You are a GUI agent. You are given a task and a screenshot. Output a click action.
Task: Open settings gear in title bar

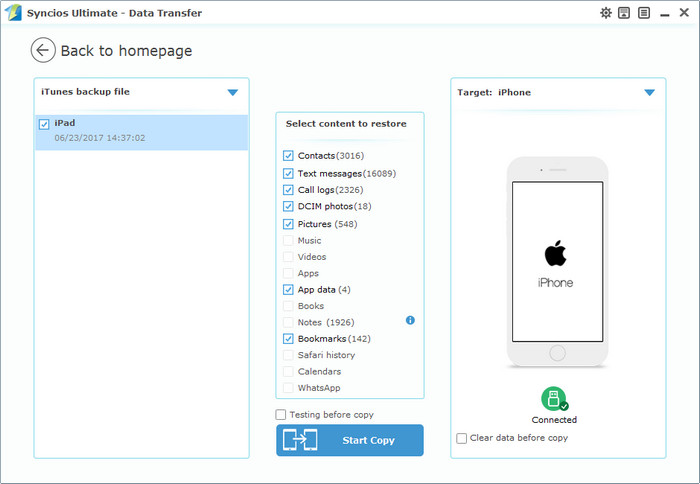coord(606,13)
